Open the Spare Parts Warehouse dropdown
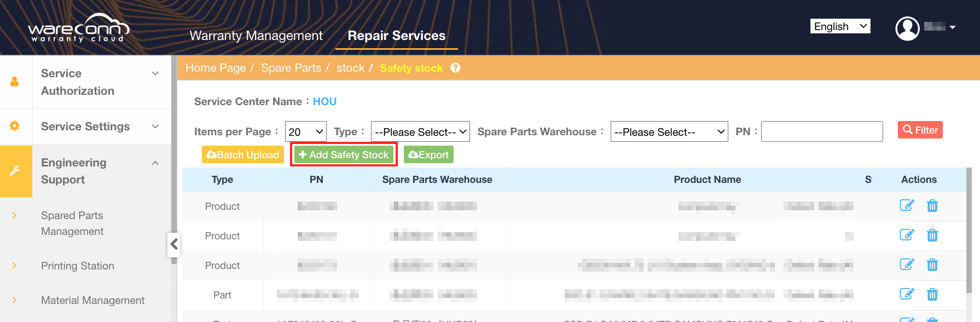This screenshot has height=322, width=980. pyautogui.click(x=669, y=132)
